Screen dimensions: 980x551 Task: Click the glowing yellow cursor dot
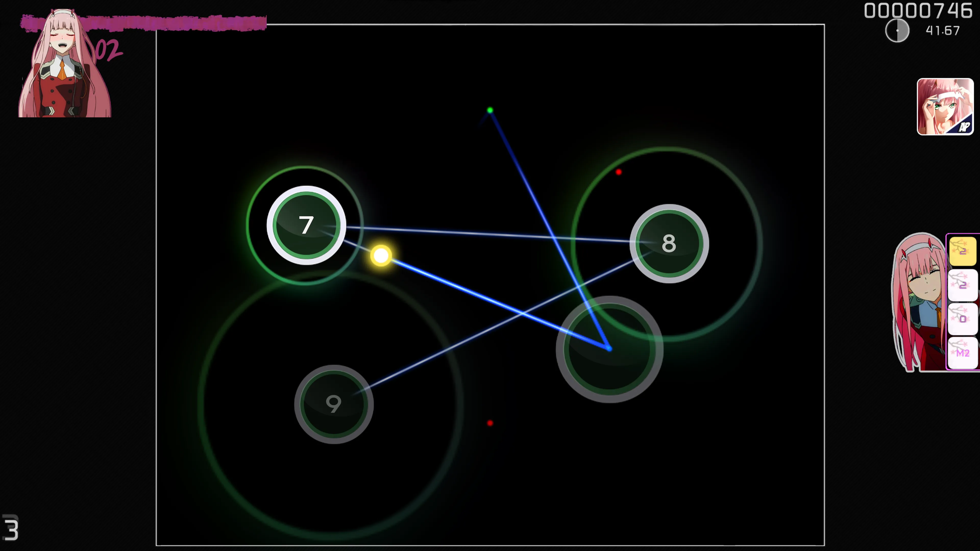(x=381, y=256)
